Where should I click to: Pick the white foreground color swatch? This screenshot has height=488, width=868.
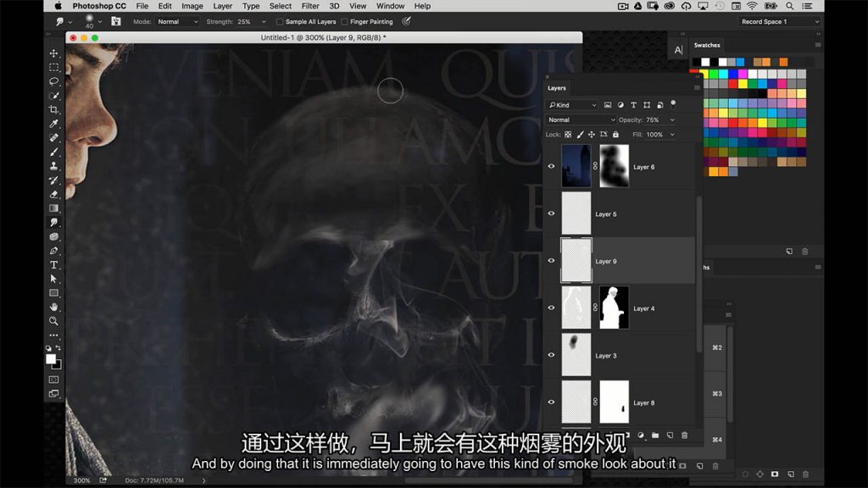51,359
